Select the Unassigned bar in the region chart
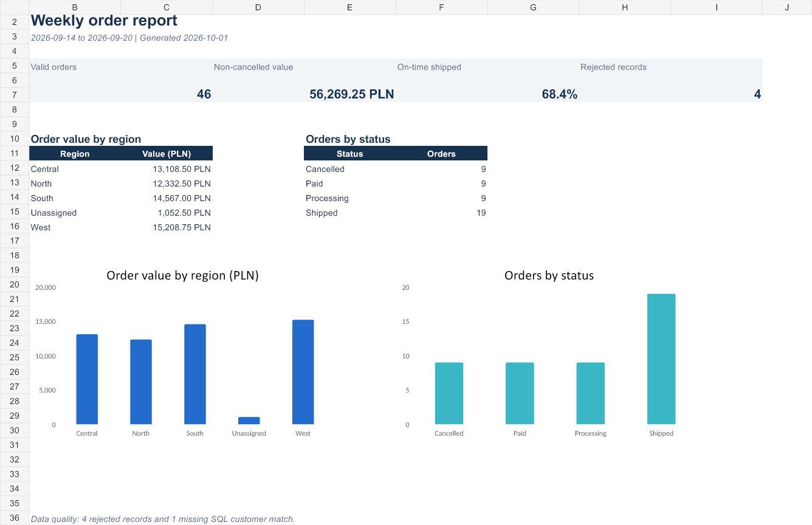 (249, 420)
